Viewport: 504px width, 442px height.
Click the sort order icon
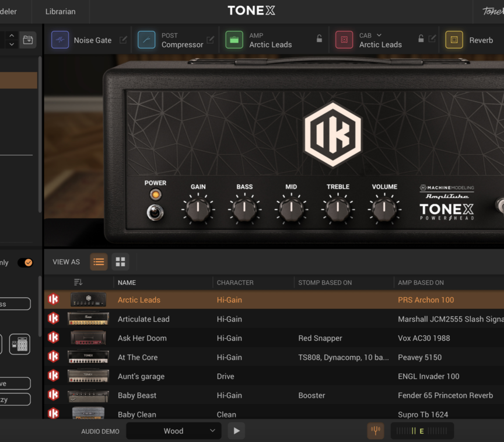coord(78,283)
